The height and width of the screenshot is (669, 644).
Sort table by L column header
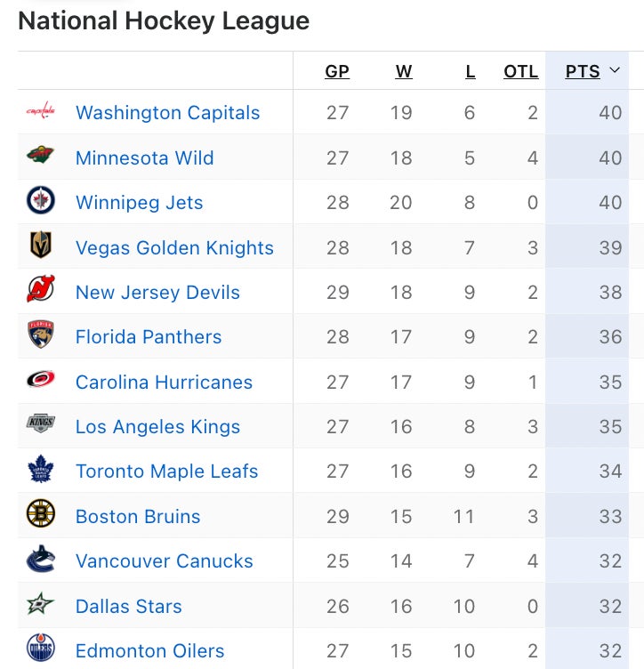click(x=471, y=72)
